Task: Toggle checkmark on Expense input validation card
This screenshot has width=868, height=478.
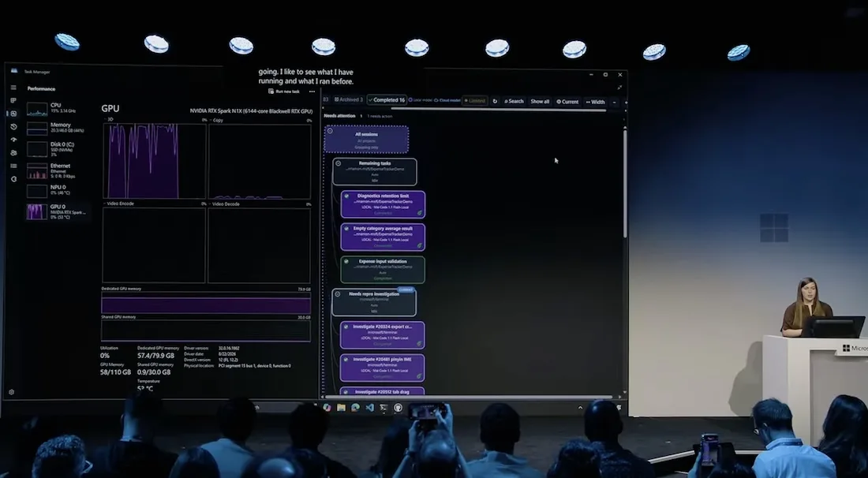Action: tap(346, 261)
